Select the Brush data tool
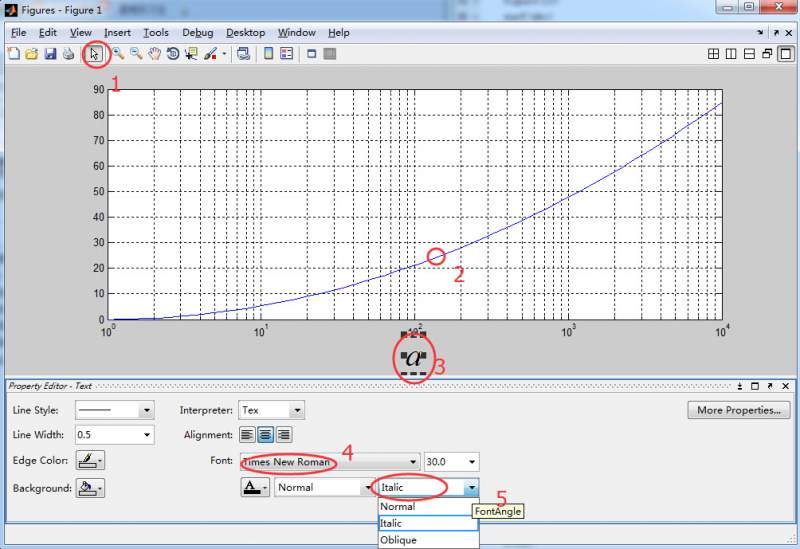The image size is (800, 549). 210,54
